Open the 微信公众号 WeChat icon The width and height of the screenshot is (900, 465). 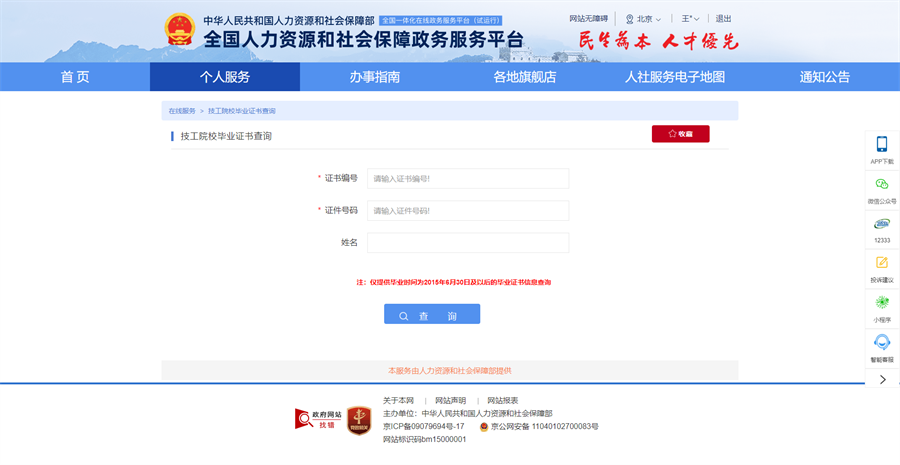(881, 185)
